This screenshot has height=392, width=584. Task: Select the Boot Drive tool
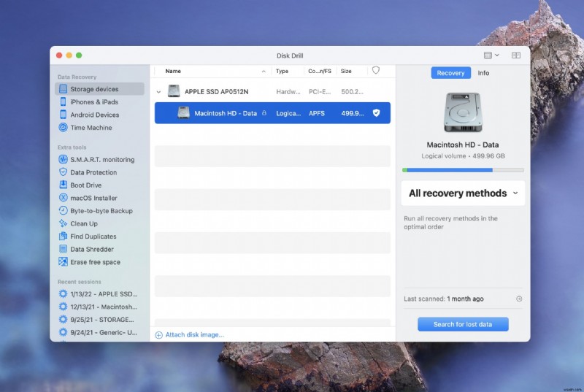click(85, 185)
